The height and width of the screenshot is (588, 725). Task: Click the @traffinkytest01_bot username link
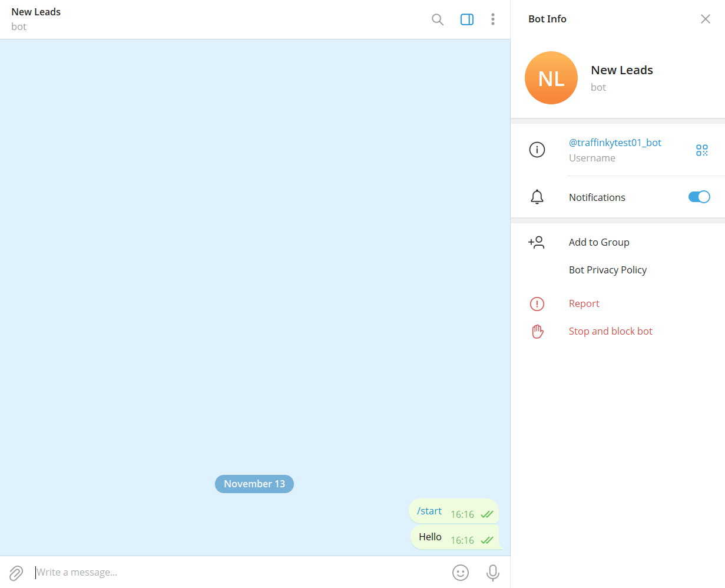615,143
